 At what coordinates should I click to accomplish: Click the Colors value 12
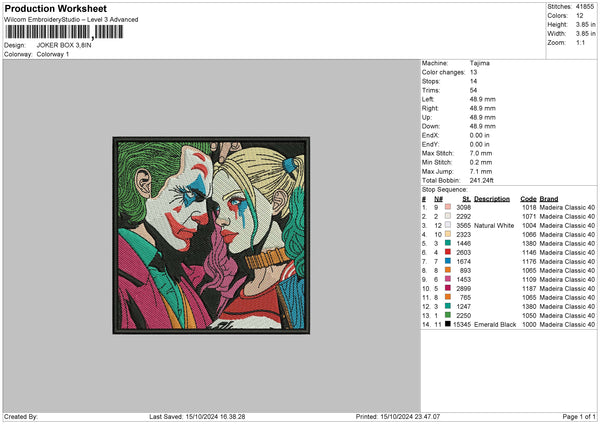[580, 16]
